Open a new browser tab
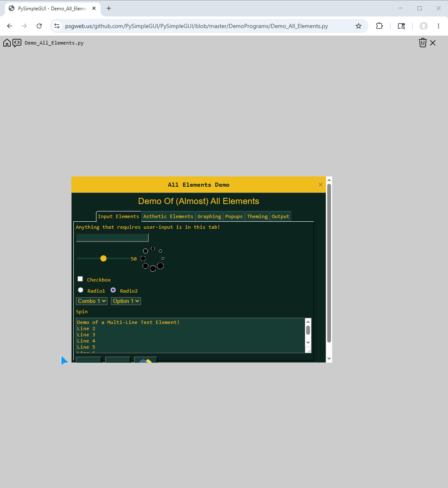The image size is (448, 488). 108,8
